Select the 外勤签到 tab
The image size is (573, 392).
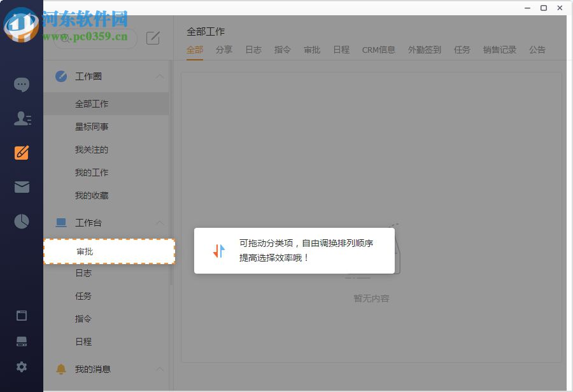[x=424, y=50]
